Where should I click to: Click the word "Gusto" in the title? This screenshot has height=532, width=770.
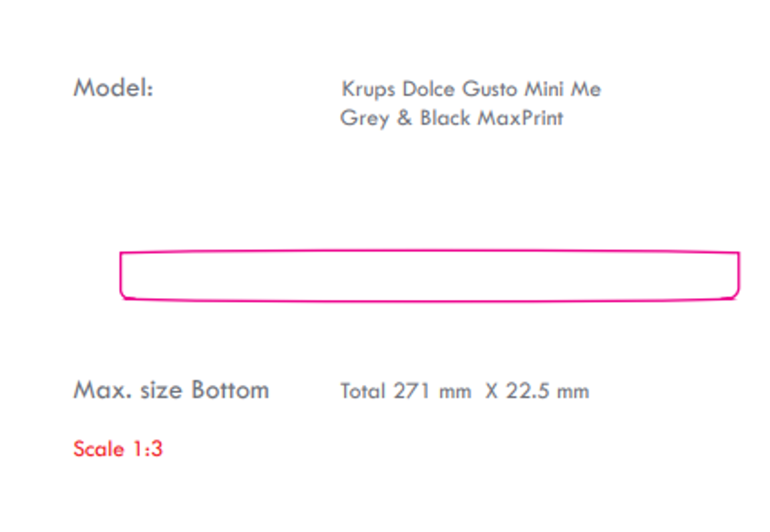coord(490,89)
